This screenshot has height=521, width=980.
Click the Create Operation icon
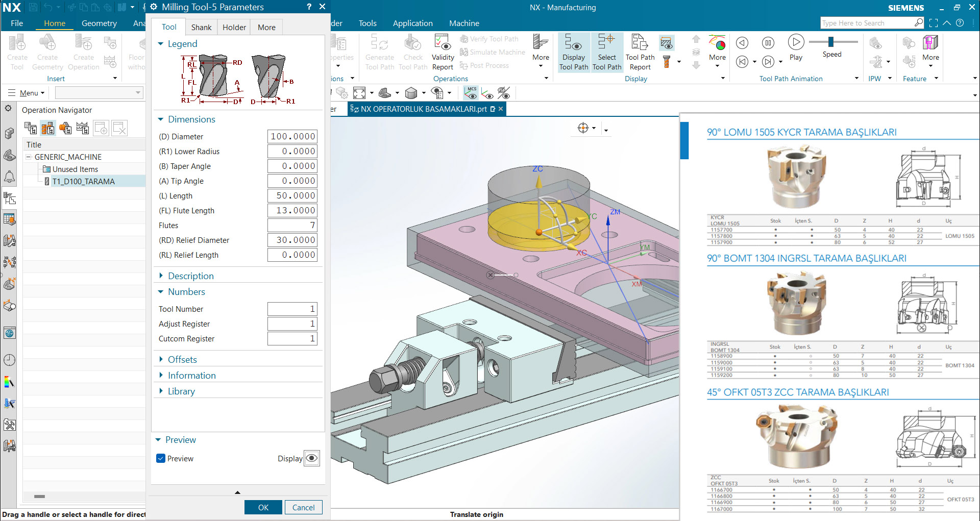(83, 51)
